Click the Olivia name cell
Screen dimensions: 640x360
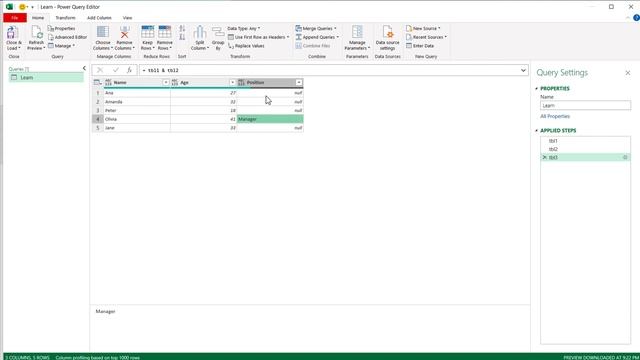[137, 119]
